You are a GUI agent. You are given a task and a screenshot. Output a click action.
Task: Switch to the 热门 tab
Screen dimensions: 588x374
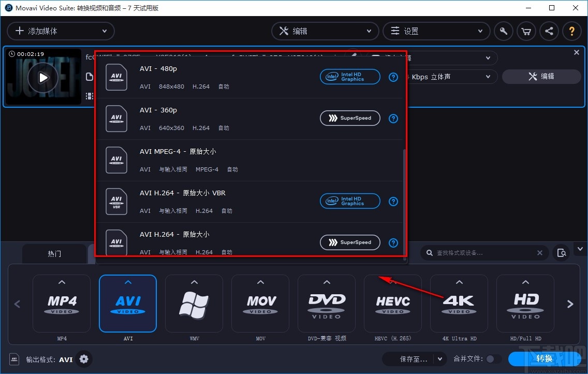tap(54, 254)
